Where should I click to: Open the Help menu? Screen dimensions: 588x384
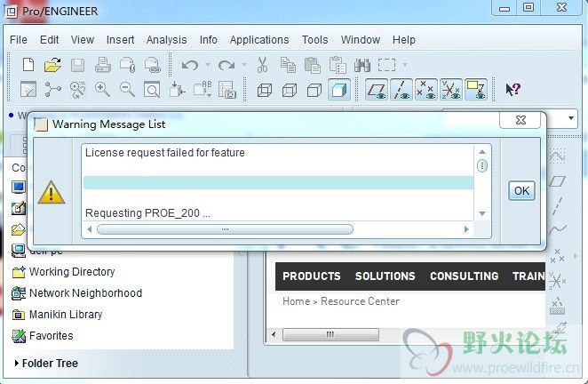point(404,40)
